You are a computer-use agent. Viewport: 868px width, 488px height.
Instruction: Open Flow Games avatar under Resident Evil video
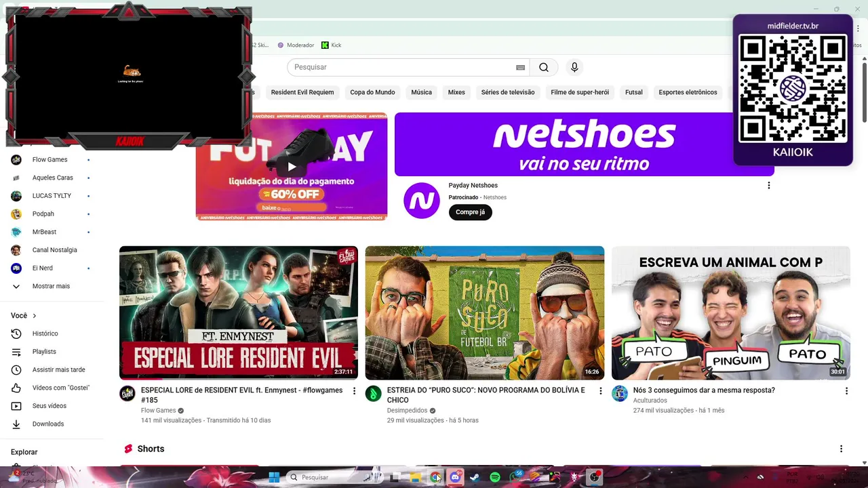pyautogui.click(x=127, y=394)
